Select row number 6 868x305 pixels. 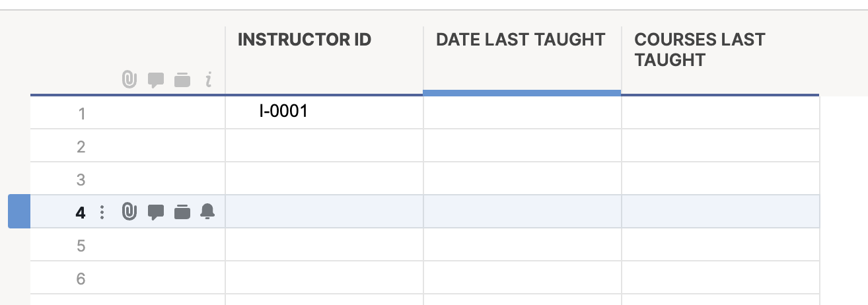tap(81, 279)
